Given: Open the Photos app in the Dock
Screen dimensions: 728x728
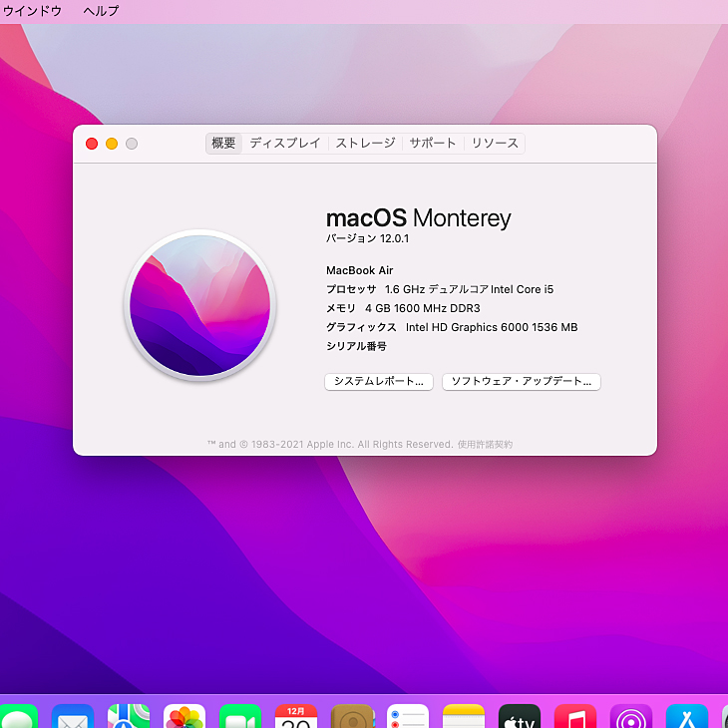Looking at the screenshot, I should point(184,717).
